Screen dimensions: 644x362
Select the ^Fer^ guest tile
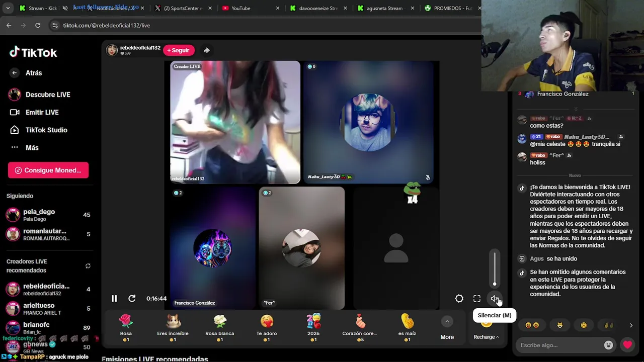tap(302, 248)
